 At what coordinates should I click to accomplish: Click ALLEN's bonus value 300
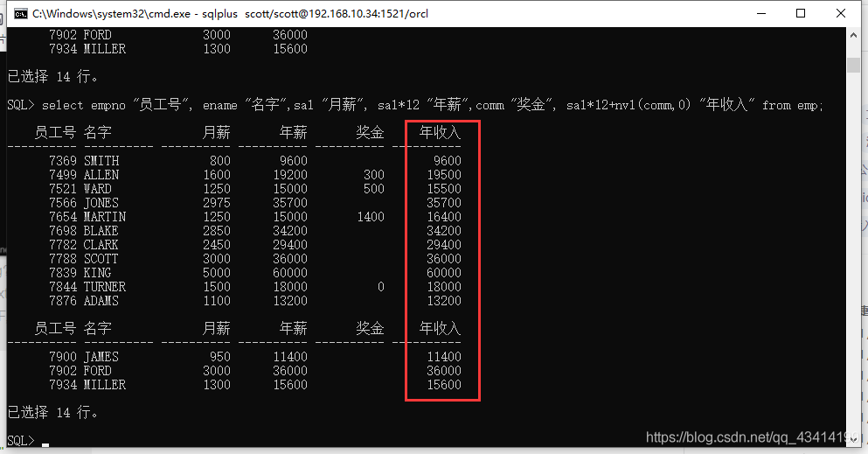pos(373,174)
